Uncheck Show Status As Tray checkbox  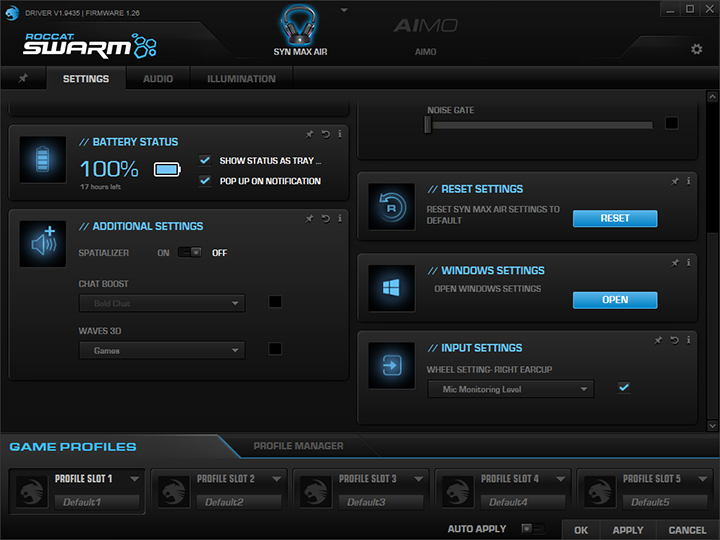click(205, 160)
